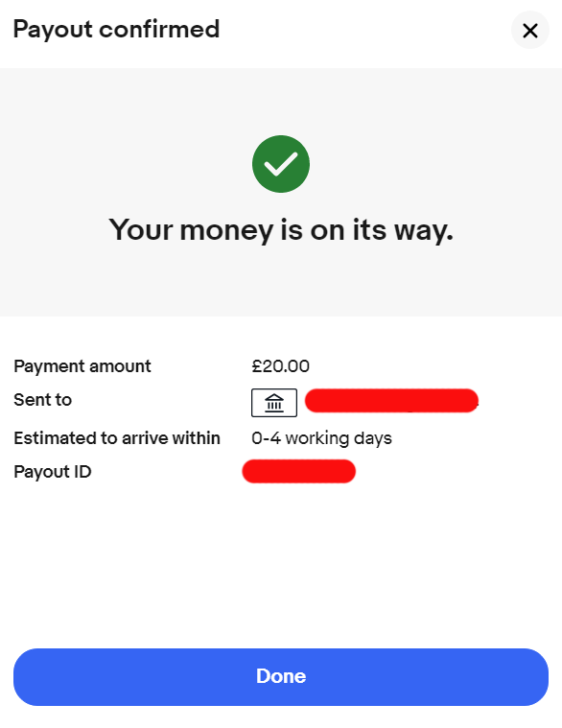
Task: Click the gray banner above the checkmark
Action: (281, 100)
